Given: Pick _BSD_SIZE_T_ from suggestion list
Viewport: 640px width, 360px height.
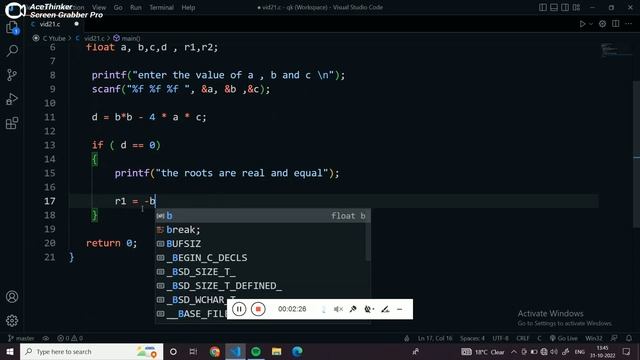Looking at the screenshot, I should tap(262, 272).
